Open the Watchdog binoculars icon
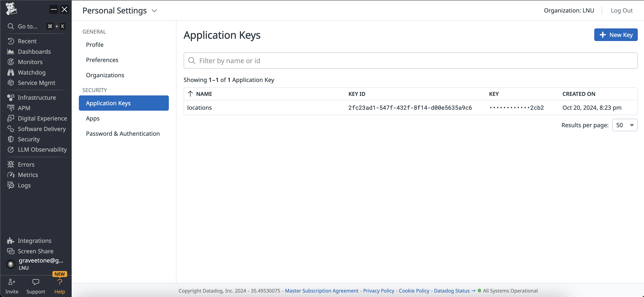644x297 pixels. point(11,73)
